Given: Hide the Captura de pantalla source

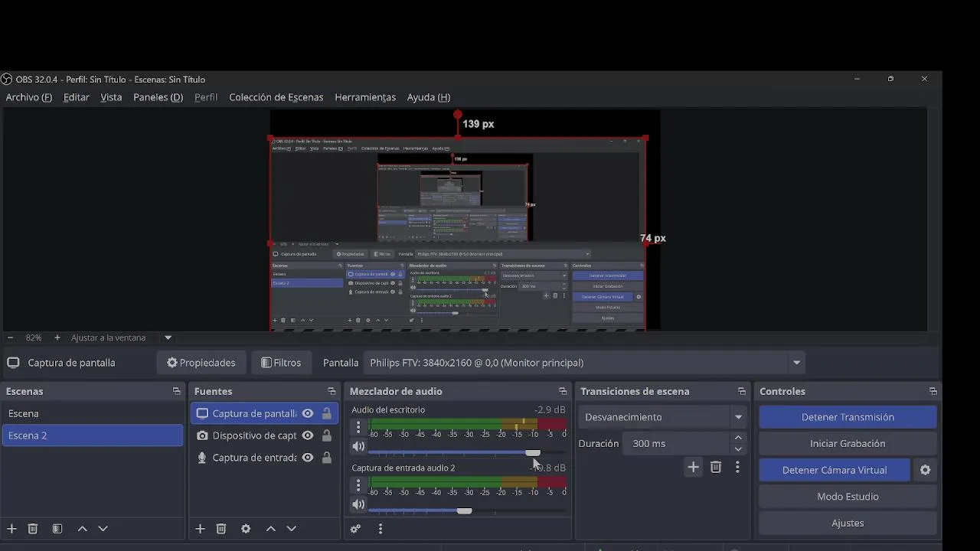Looking at the screenshot, I should [x=308, y=413].
